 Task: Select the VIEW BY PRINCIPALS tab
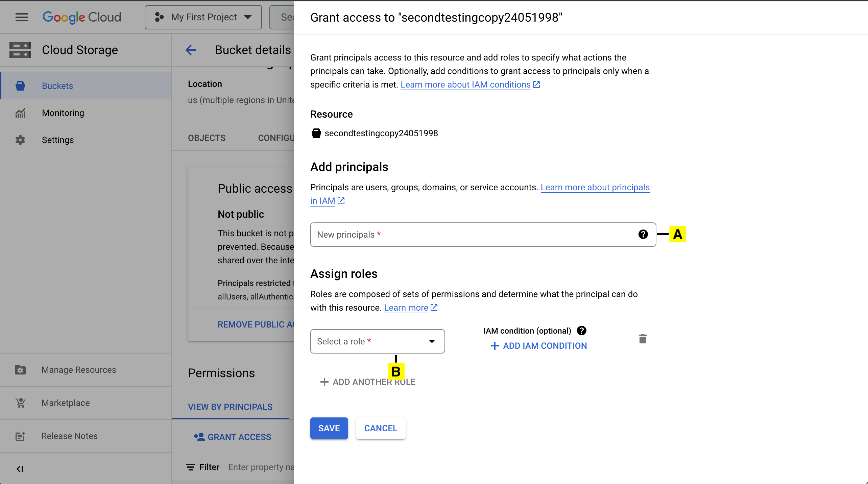230,407
